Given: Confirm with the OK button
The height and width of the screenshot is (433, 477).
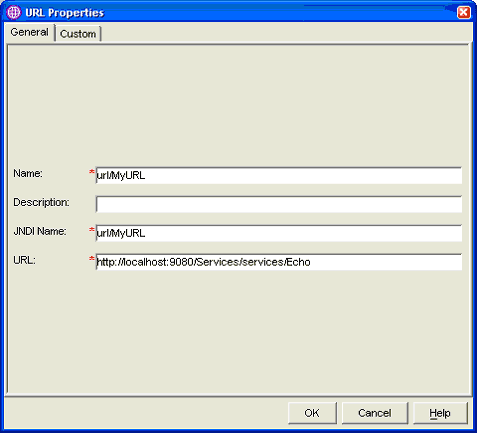Looking at the screenshot, I should 312,413.
